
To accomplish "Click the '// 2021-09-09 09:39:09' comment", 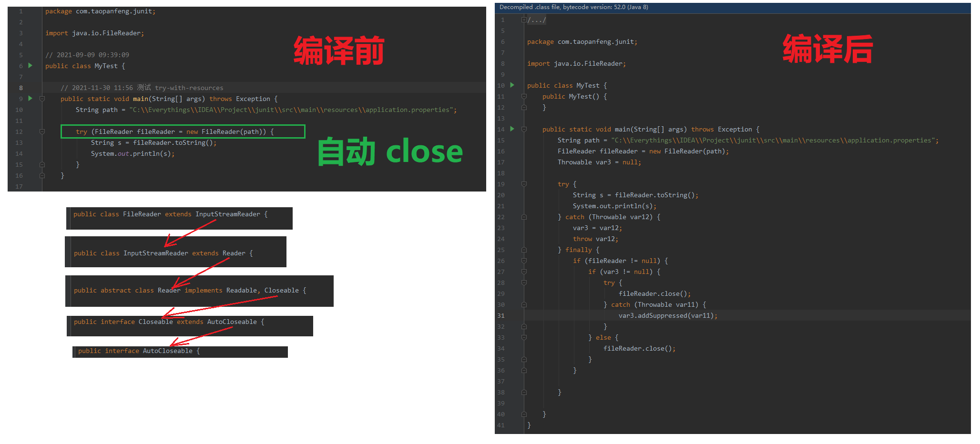I will point(87,55).
